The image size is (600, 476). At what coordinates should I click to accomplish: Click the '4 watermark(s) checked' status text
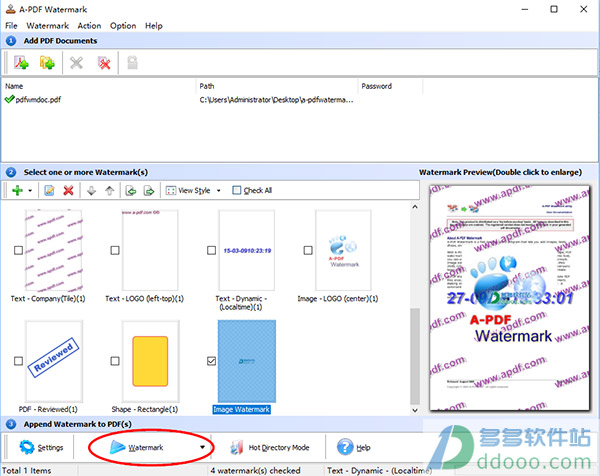(x=255, y=471)
